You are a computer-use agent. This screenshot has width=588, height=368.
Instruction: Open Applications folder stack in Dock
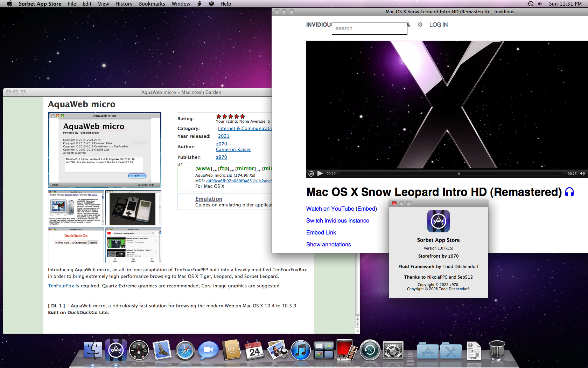click(x=427, y=351)
